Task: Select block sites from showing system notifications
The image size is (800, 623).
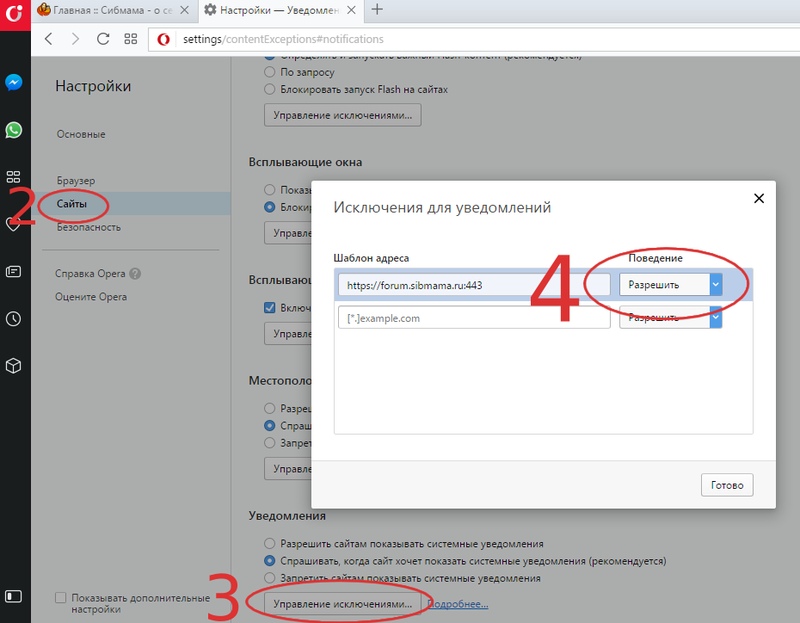Action: point(270,578)
